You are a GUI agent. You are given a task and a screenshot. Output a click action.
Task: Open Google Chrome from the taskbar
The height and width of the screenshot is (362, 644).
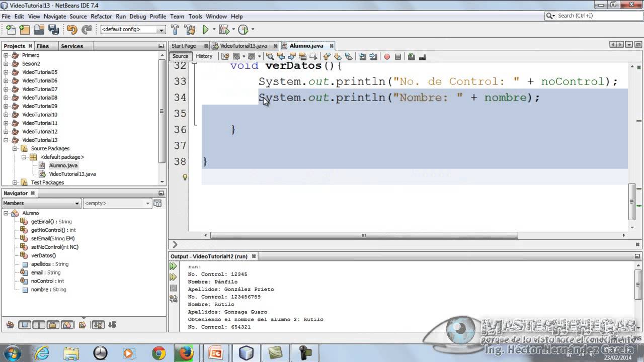pyautogui.click(x=158, y=353)
